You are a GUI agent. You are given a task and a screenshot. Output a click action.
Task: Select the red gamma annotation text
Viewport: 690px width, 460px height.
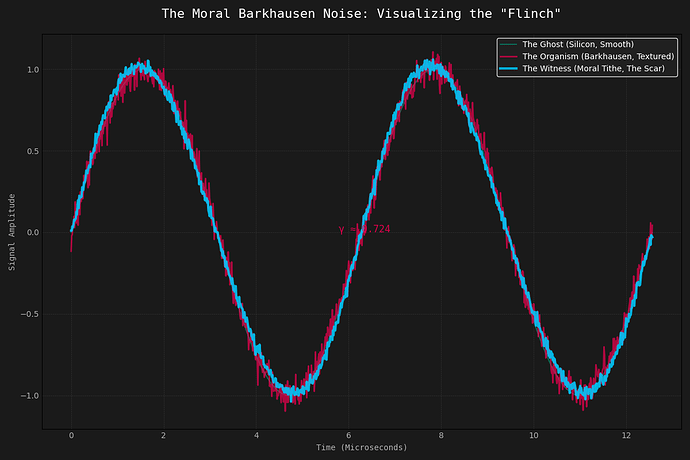(x=364, y=230)
